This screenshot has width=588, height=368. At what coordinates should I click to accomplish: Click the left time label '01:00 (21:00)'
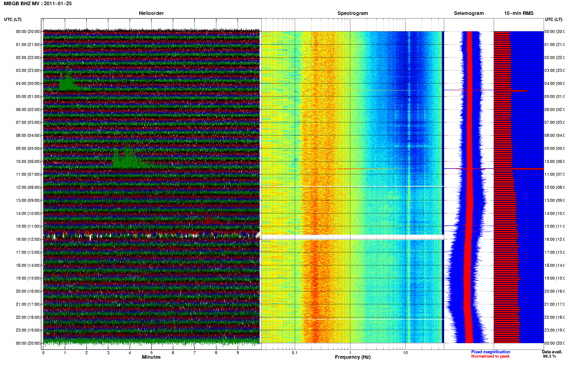pos(28,44)
